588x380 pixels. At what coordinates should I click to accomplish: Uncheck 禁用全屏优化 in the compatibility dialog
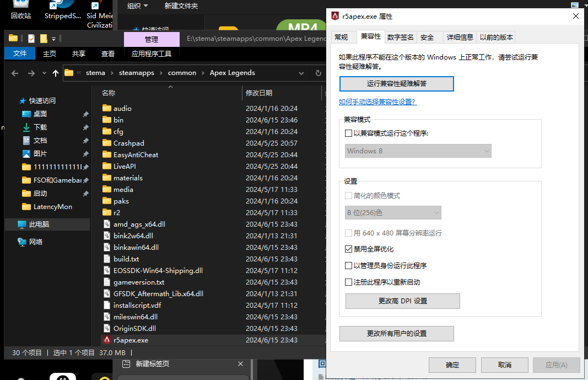[x=348, y=249]
